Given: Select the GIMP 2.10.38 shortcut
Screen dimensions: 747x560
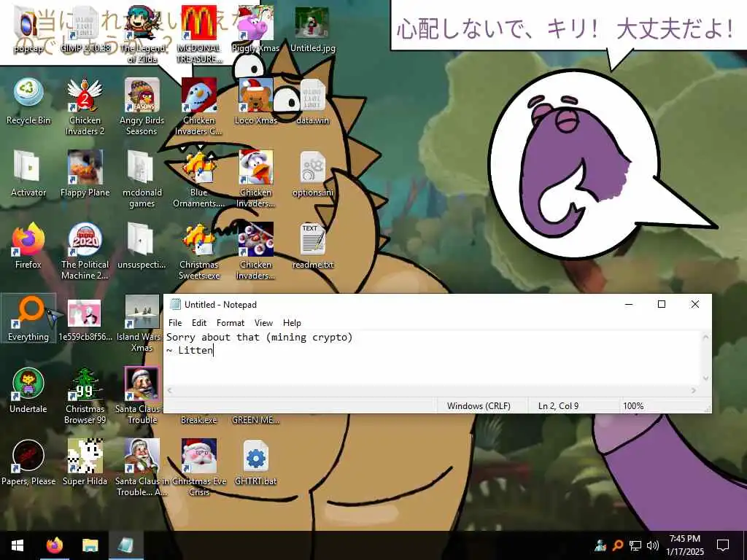Looking at the screenshot, I should (85, 29).
